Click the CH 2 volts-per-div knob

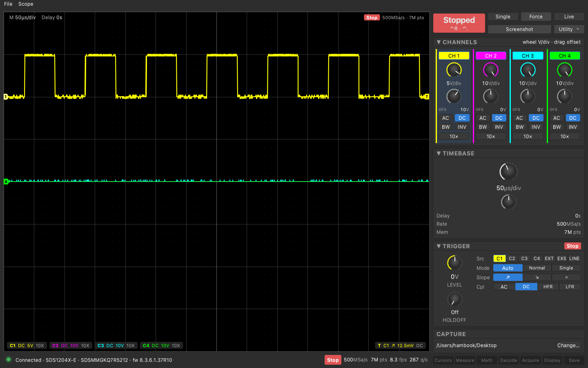click(491, 70)
